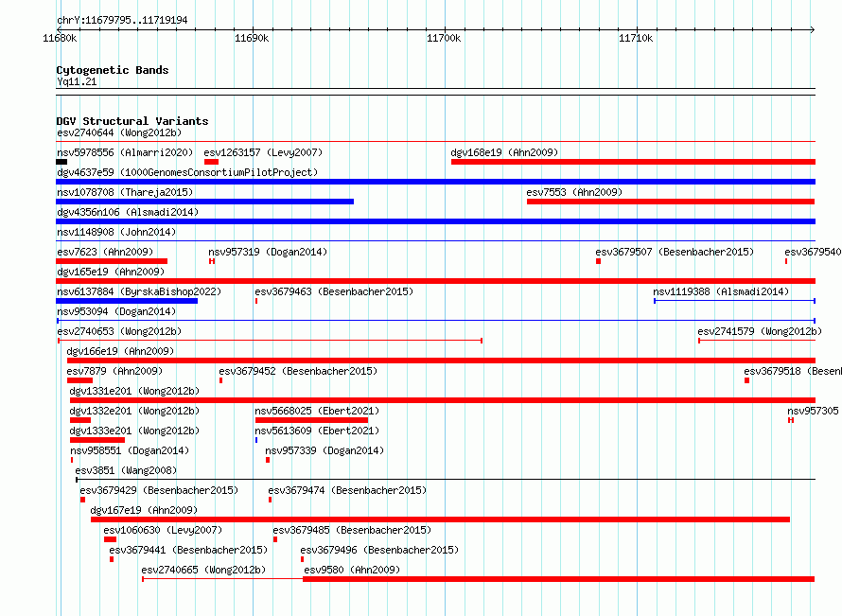The image size is (842, 616).
Task: Open variant dgv166e19 (Ahn2009)
Action: pos(120,351)
